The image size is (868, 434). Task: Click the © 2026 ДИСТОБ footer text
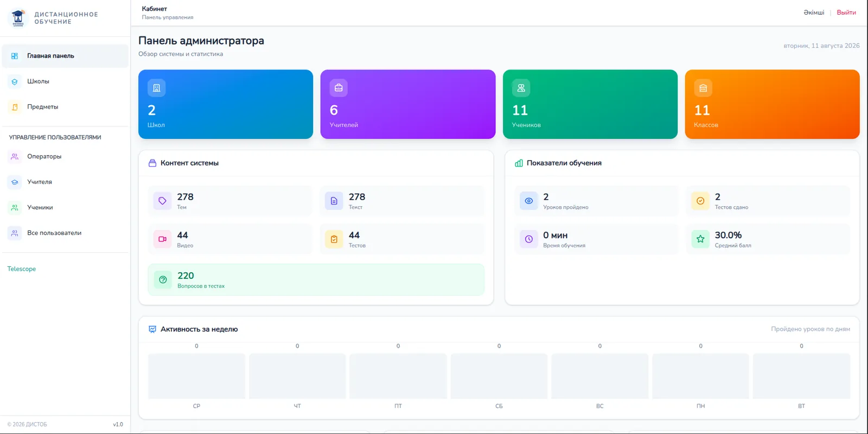tap(27, 425)
